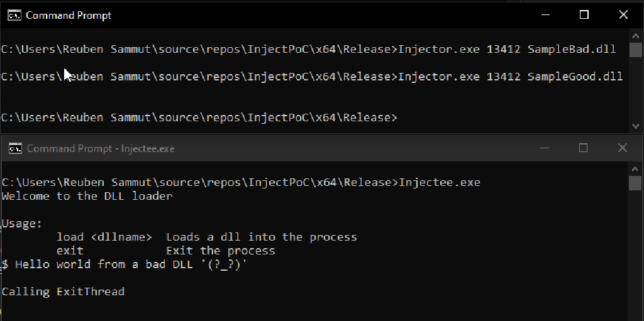This screenshot has width=644, height=321.
Task: Click scroll-down arrow in top Command Prompt
Action: tap(636, 126)
